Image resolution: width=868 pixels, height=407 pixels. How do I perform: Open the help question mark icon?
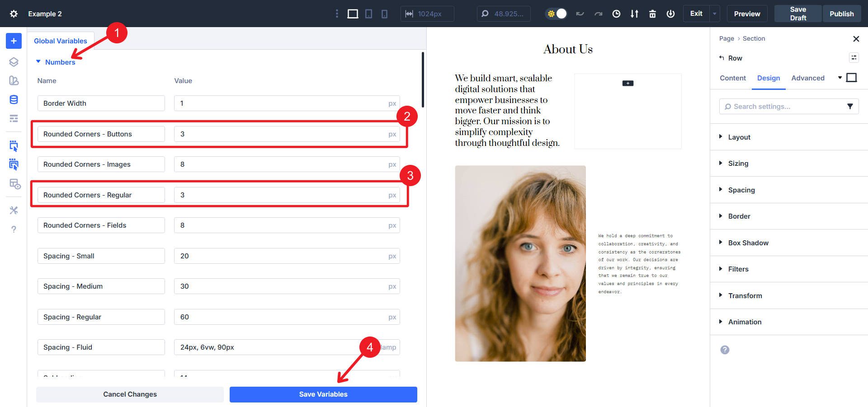(x=14, y=229)
